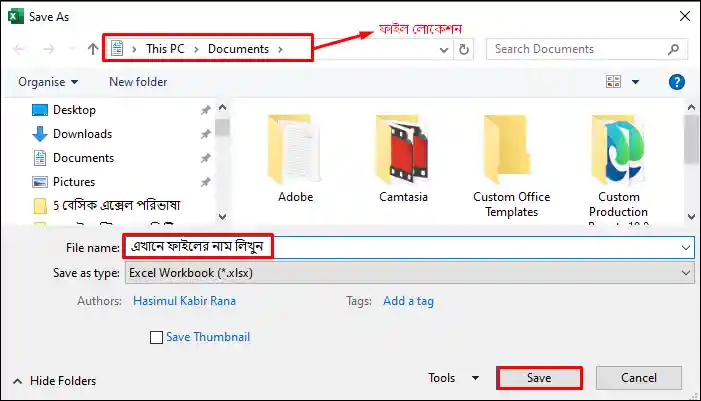Open the Tools dropdown menu
This screenshot has width=701, height=401.
click(x=454, y=378)
